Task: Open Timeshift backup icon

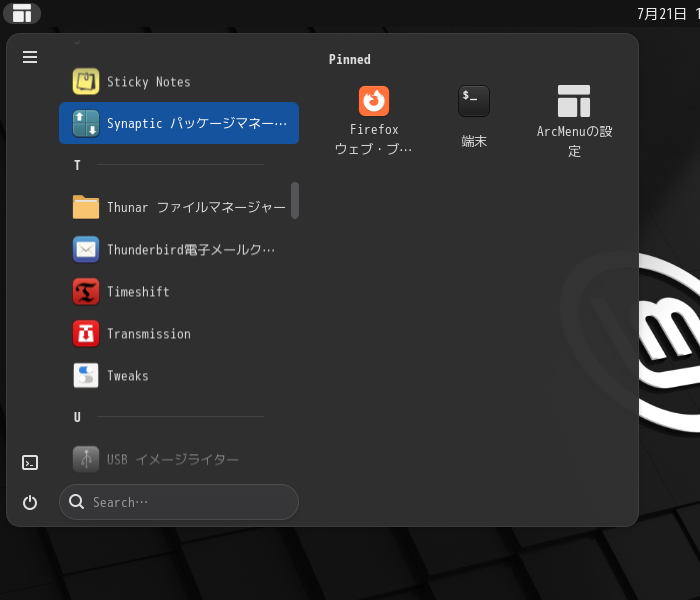Action: tap(86, 291)
